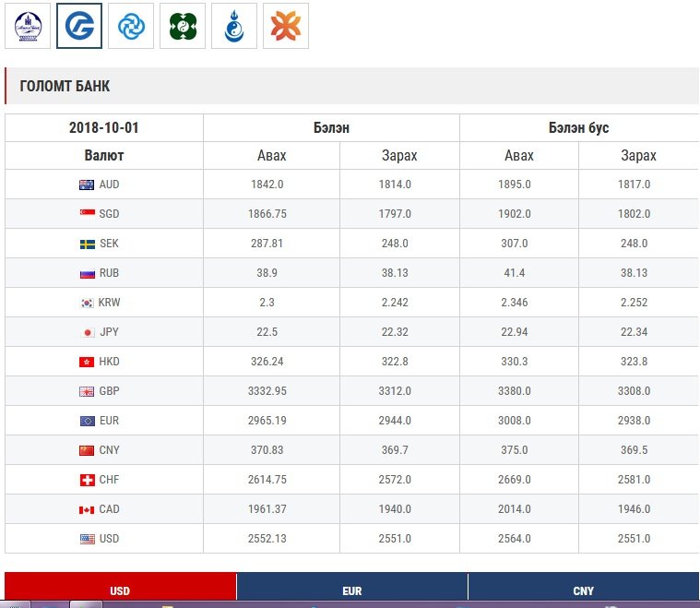
Task: Click the South Korean flag beside KRW
Action: [87, 303]
